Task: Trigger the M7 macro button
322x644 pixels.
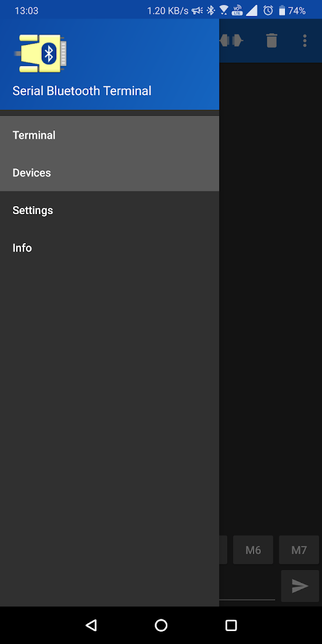Action: 299,550
